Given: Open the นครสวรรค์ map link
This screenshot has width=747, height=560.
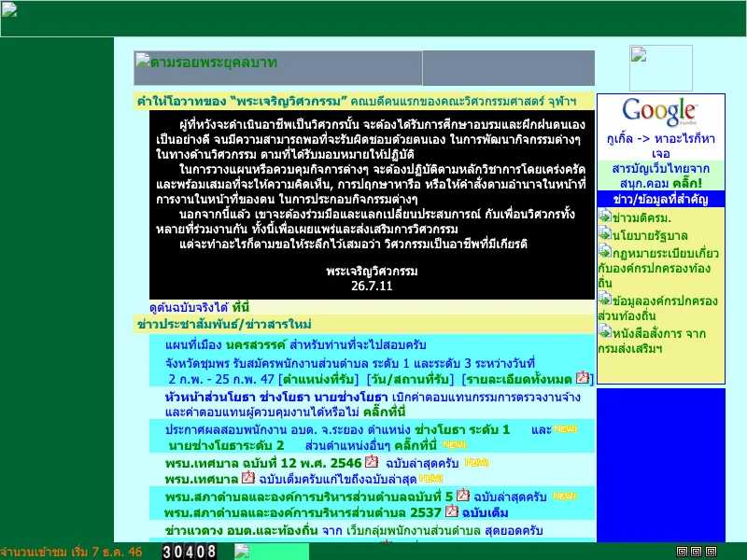Looking at the screenshot, I should click(x=256, y=344).
